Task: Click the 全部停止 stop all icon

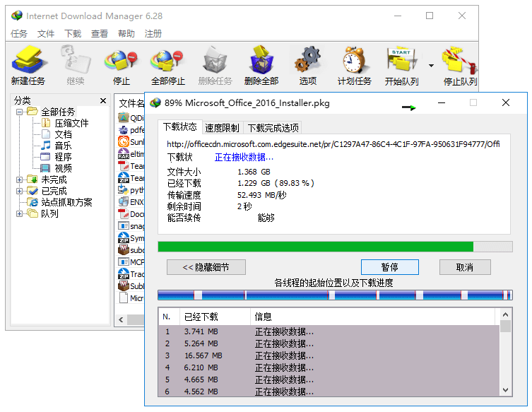Action: (167, 59)
